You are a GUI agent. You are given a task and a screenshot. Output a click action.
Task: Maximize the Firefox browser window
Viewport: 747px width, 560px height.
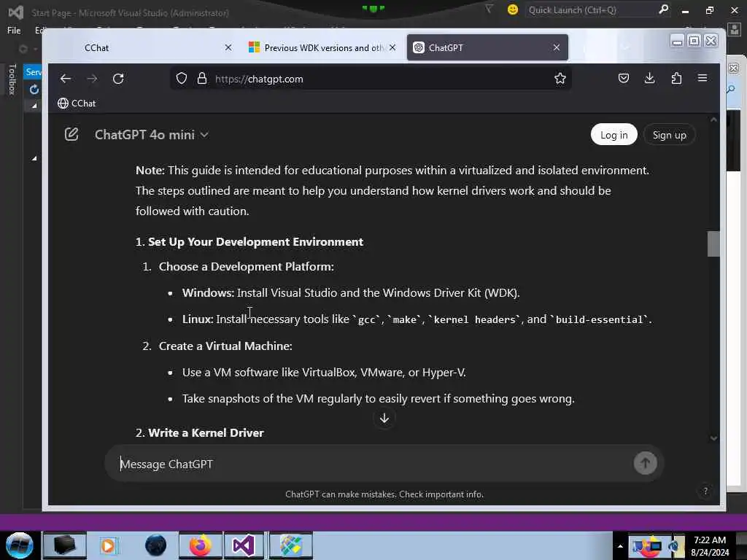pyautogui.click(x=694, y=41)
